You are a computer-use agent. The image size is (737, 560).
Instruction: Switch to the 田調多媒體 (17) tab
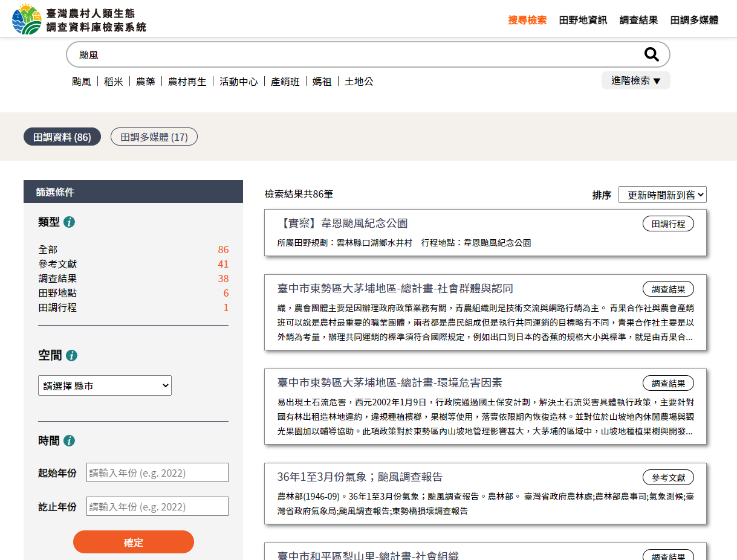click(154, 136)
